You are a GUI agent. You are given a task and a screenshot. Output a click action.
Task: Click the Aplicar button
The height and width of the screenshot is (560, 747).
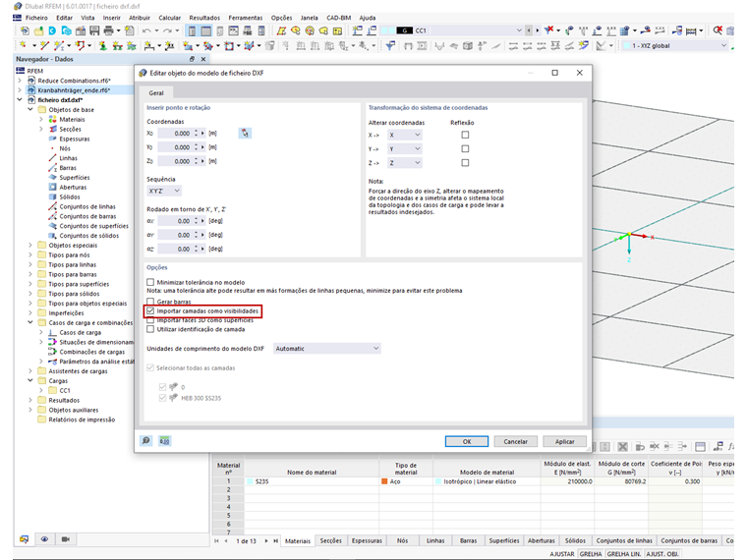564,441
